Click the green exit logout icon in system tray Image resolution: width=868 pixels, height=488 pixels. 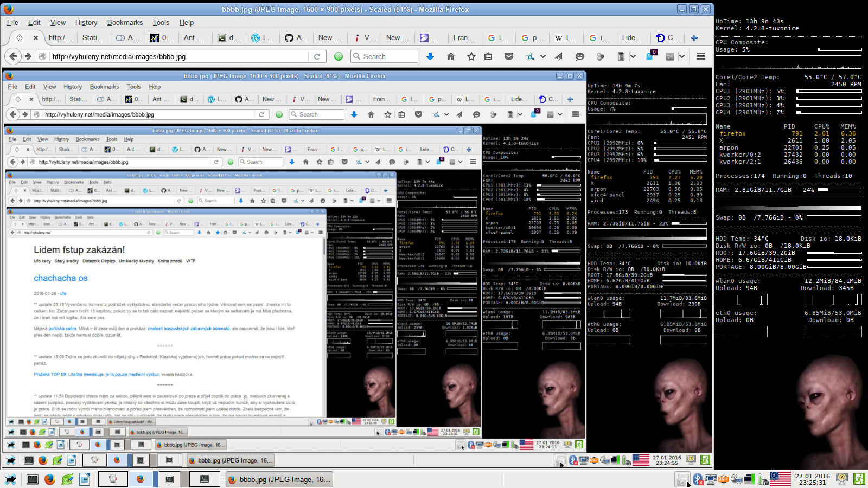click(x=859, y=479)
